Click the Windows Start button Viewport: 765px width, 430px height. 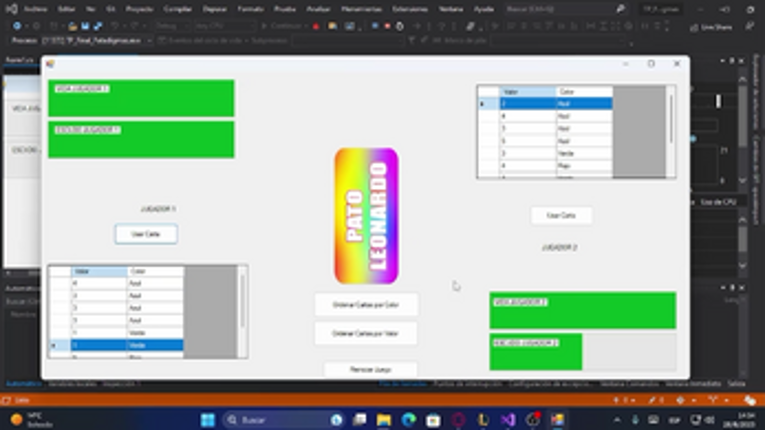point(208,420)
